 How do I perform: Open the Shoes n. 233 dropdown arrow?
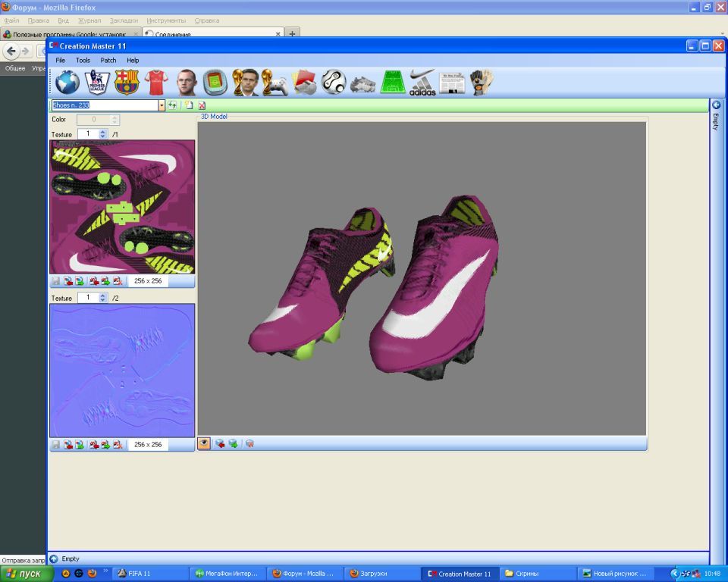click(x=162, y=105)
